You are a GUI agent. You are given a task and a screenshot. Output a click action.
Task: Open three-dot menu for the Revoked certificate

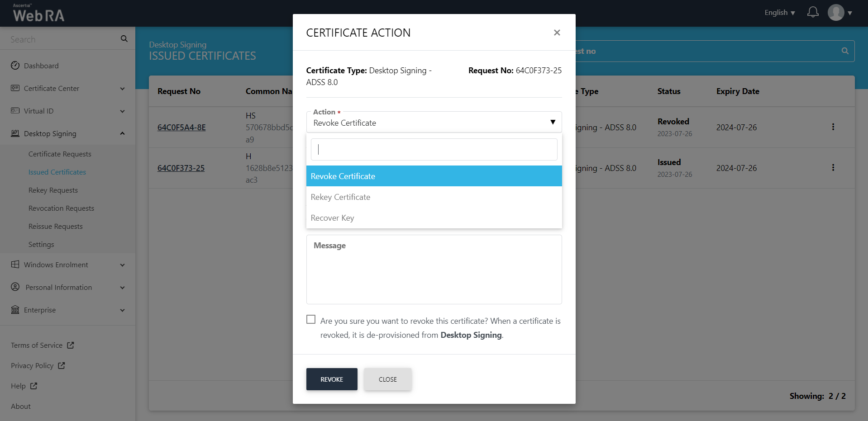[833, 127]
